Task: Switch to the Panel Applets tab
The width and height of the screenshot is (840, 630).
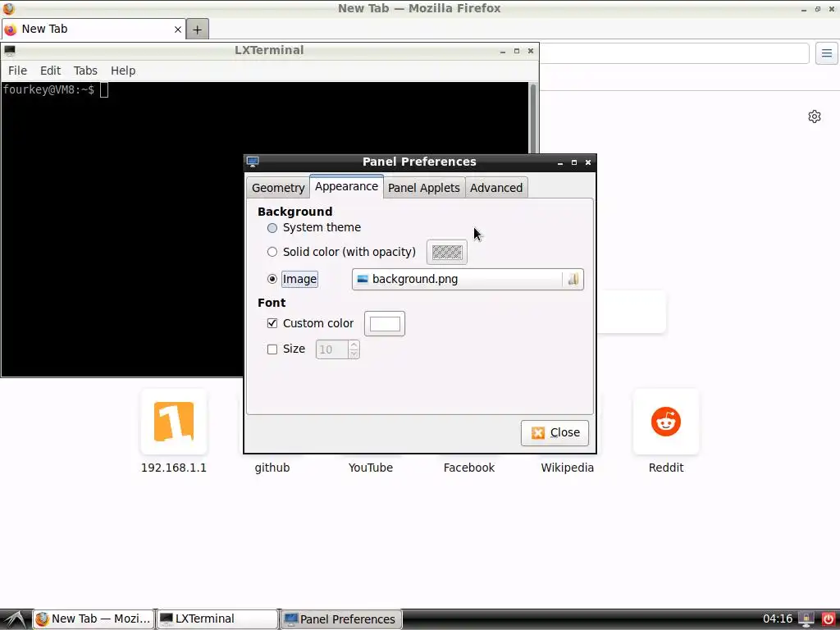Action: (424, 188)
